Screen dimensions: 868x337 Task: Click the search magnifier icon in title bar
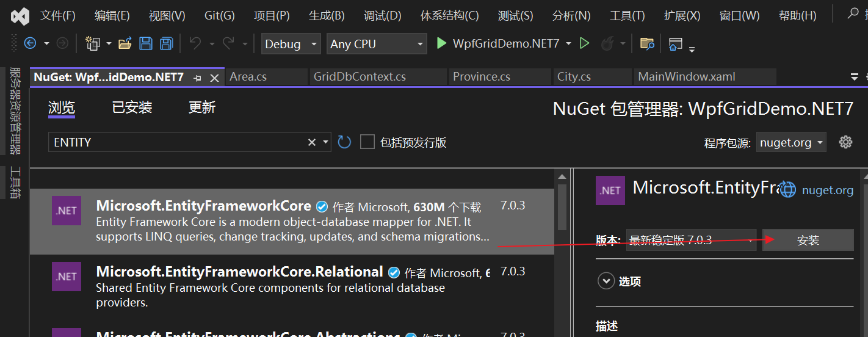pyautogui.click(x=853, y=13)
